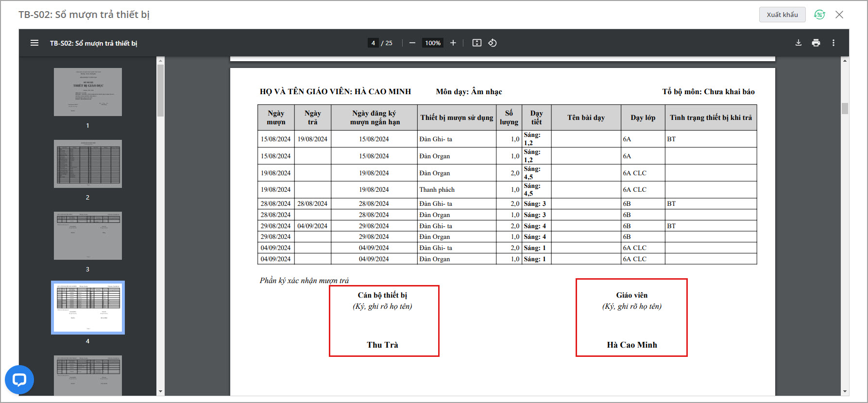Open the PDF viewer more actions menu
868x403 pixels.
(834, 43)
